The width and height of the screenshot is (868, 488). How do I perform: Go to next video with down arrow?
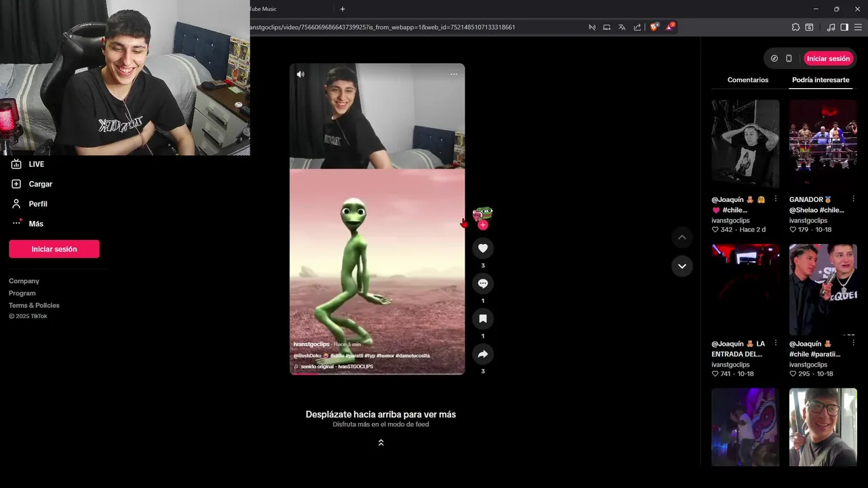[682, 266]
